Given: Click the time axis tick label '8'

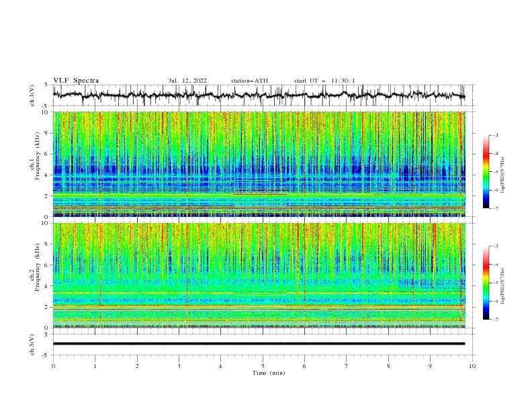Looking at the screenshot, I should pyautogui.click(x=388, y=366).
